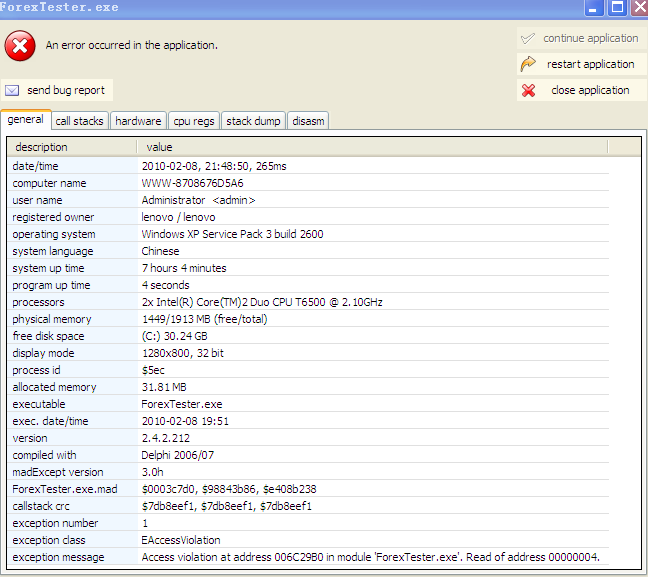Viewport: 648px width, 577px height.
Task: Select computer name WWW-8708676D5A6
Action: click(193, 183)
